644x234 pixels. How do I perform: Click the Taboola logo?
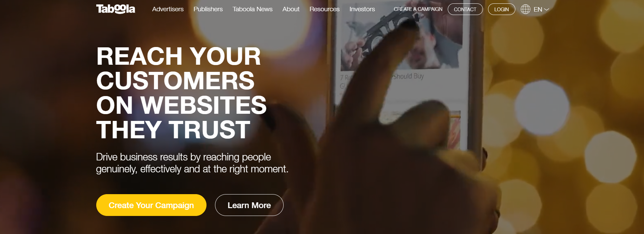tap(115, 9)
